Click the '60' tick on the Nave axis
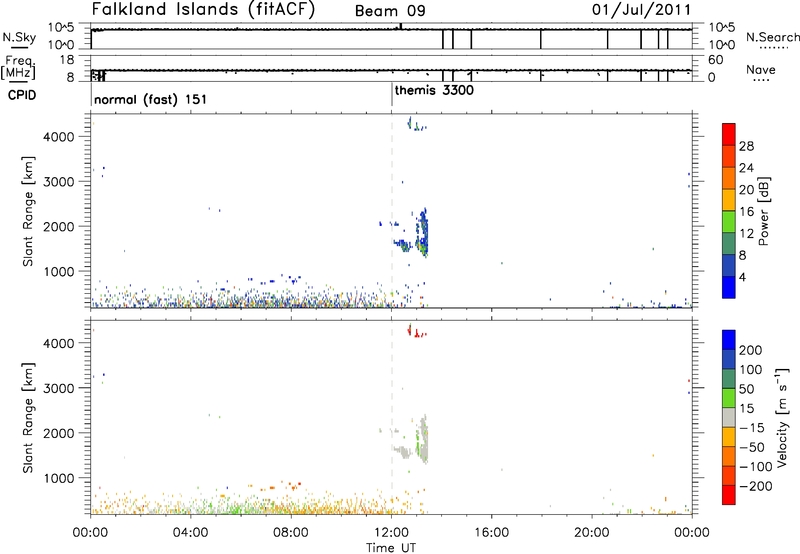This screenshot has height=554, width=800. [x=716, y=60]
